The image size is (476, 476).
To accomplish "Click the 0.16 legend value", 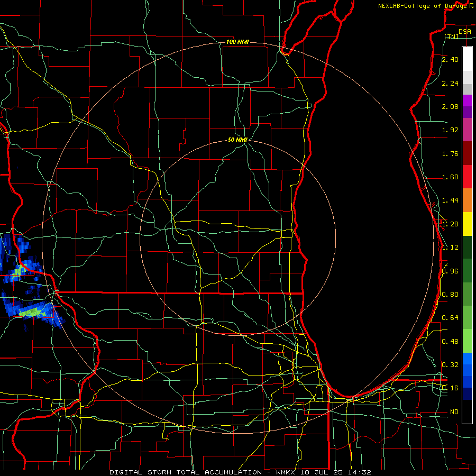I will coord(450,388).
